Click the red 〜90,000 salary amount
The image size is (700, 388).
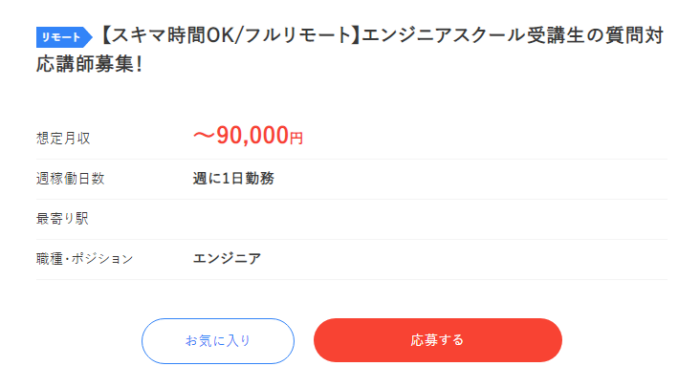242,135
